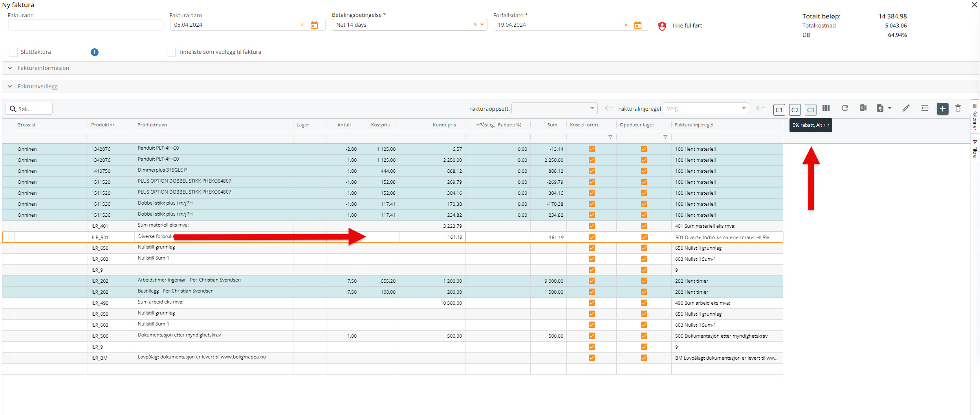
Task: Sort by Produktnr. column header
Action: (x=103, y=125)
